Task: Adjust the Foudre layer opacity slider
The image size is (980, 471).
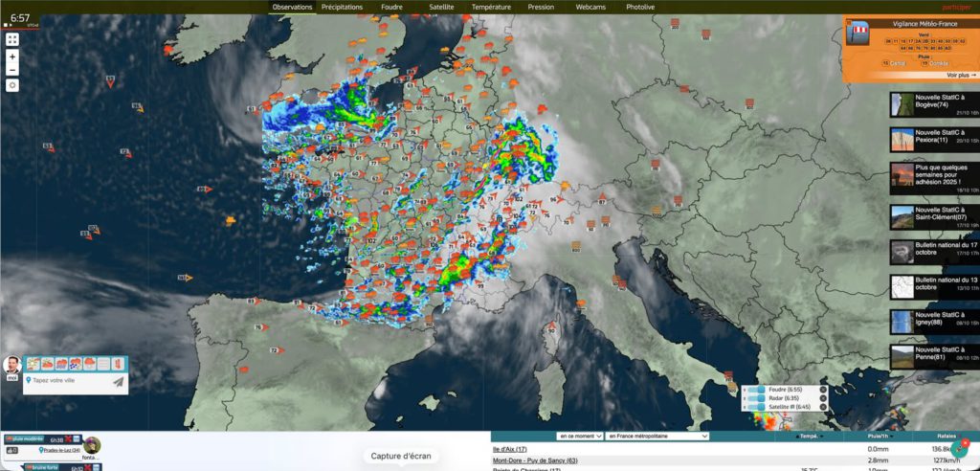Action: [x=756, y=391]
